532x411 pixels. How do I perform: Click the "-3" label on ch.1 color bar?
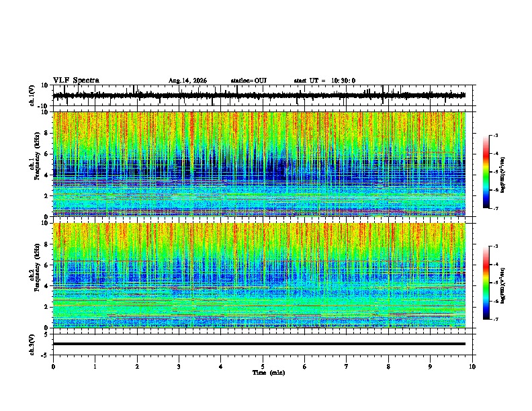tap(495, 135)
